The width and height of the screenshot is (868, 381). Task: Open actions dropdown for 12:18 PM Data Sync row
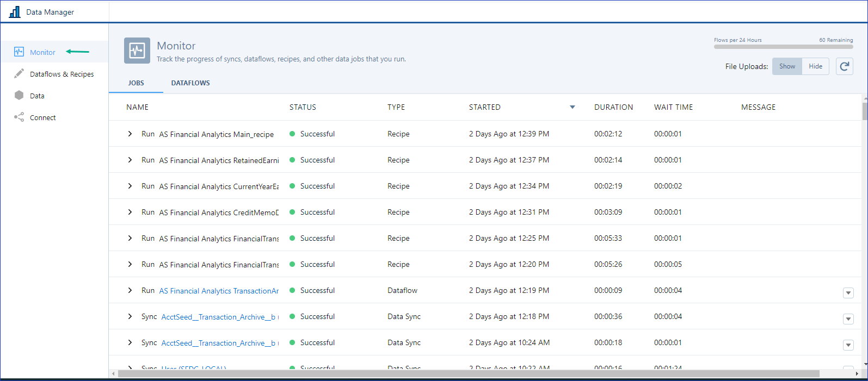[848, 319]
